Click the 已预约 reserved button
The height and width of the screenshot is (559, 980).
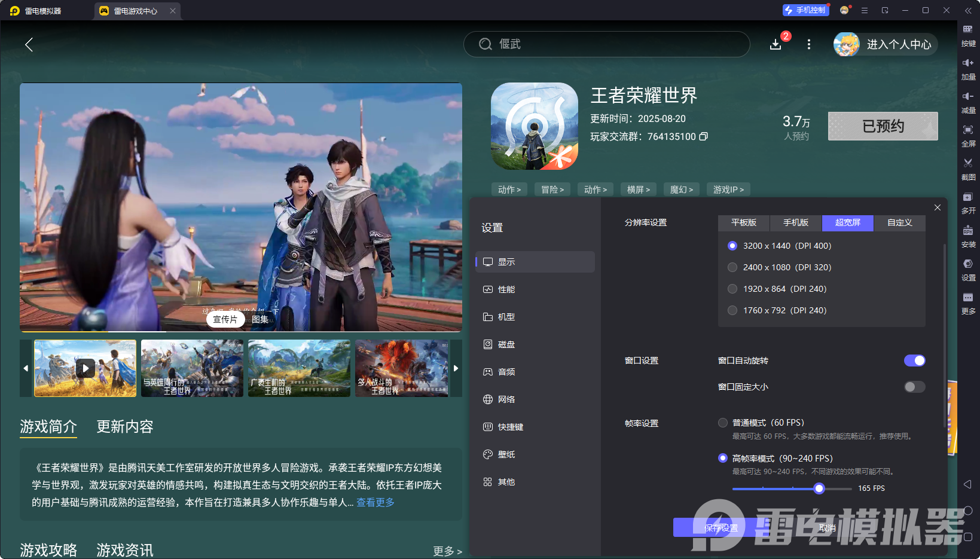(x=883, y=126)
